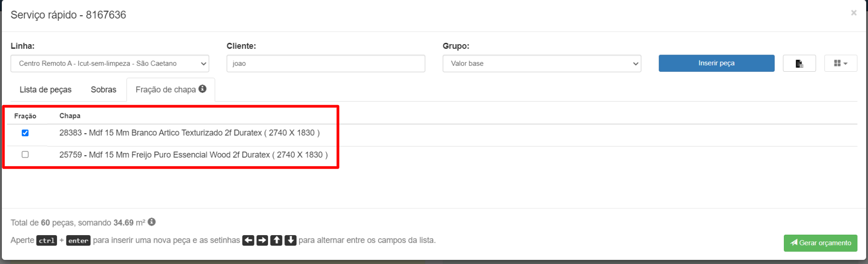Screen dimensions: 868x264
Task: Click the Inserir peça button
Action: [x=716, y=63]
